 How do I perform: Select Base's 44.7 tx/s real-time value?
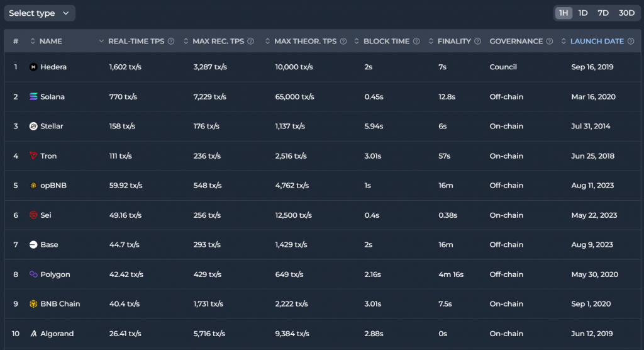(124, 245)
